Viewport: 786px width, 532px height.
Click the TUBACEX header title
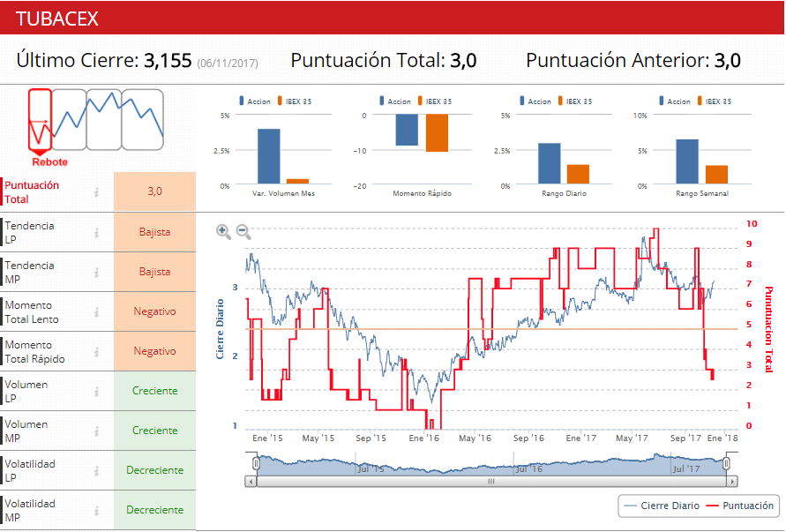pyautogui.click(x=57, y=19)
